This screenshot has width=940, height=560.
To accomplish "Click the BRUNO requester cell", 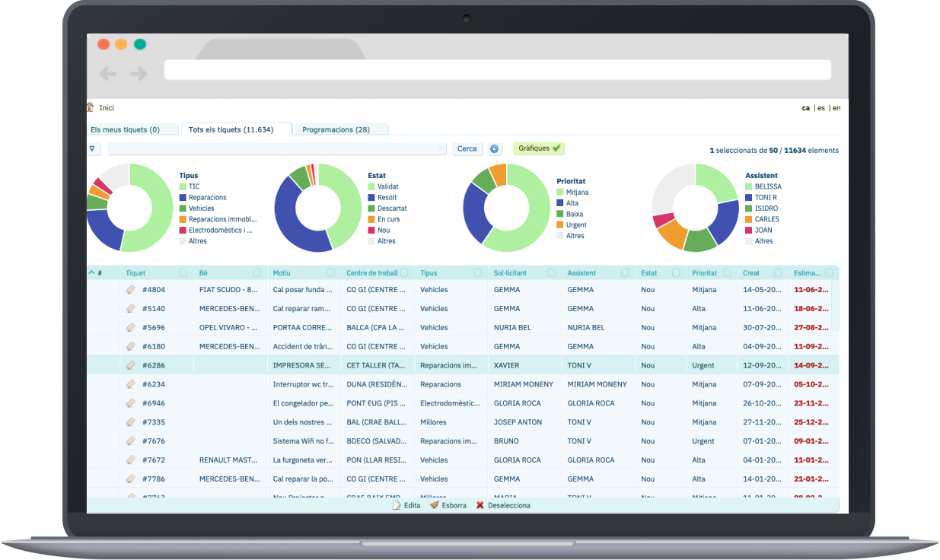I will 524,441.
